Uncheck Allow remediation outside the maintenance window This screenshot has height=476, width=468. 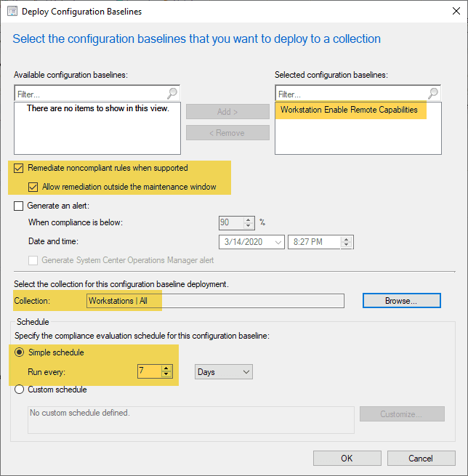[33, 187]
